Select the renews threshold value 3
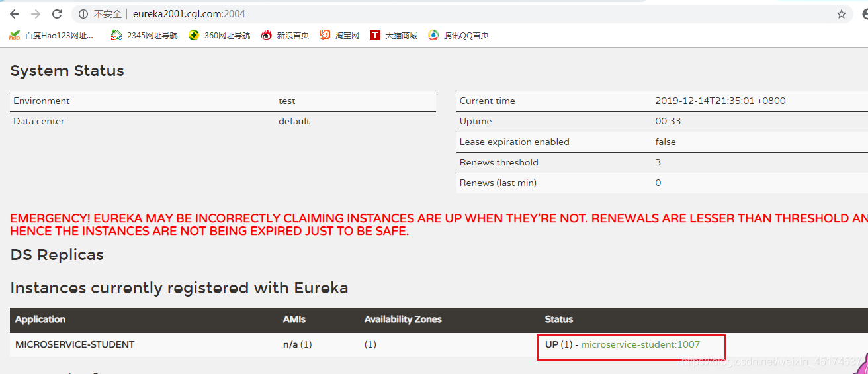This screenshot has width=868, height=374. (x=658, y=163)
